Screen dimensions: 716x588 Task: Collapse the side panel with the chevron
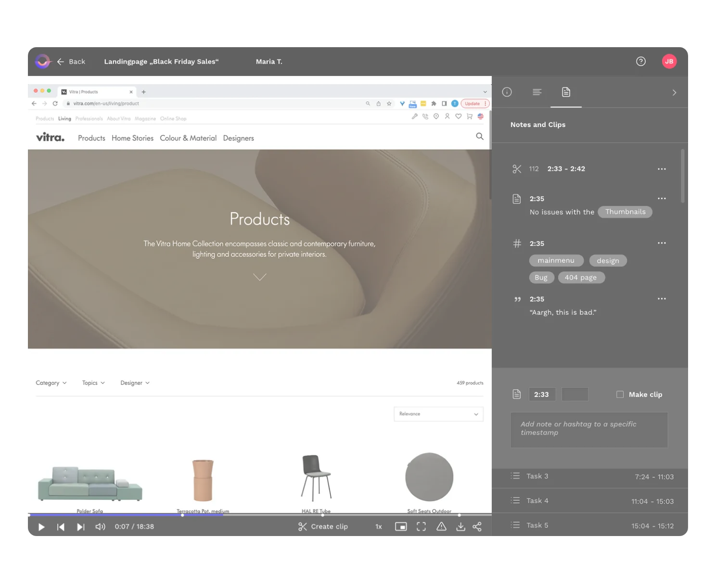[x=674, y=92]
